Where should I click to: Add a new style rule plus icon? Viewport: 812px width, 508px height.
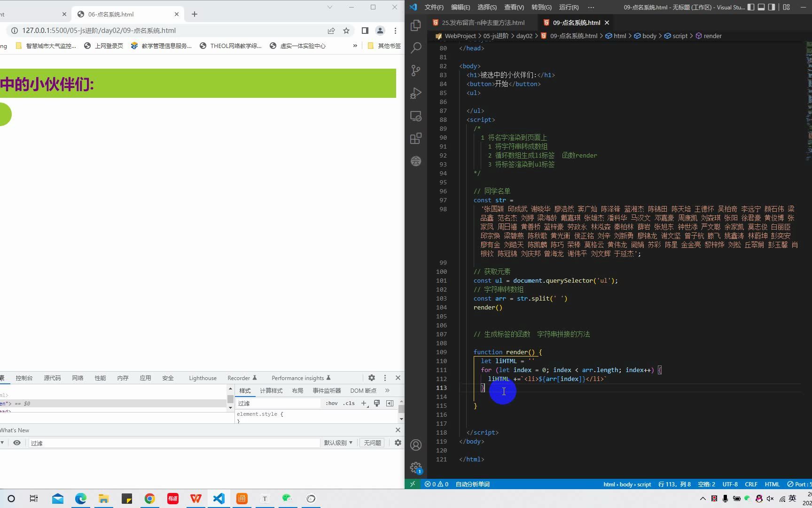coord(364,403)
